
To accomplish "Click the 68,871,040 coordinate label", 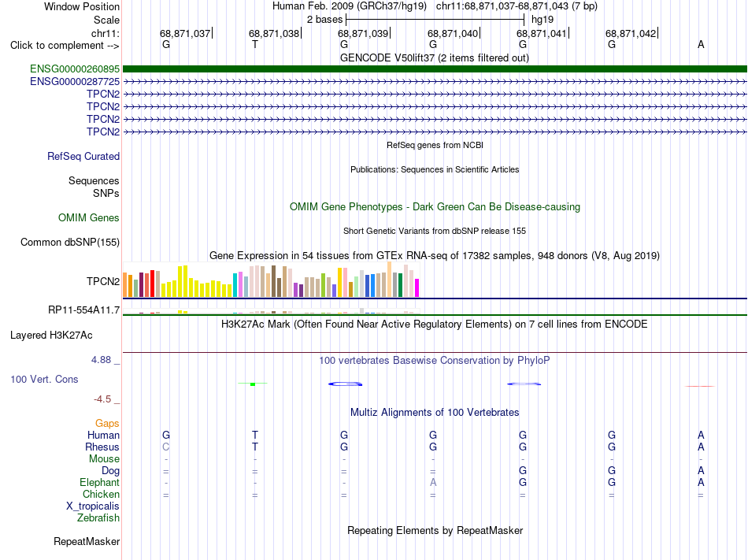I will pos(453,33).
